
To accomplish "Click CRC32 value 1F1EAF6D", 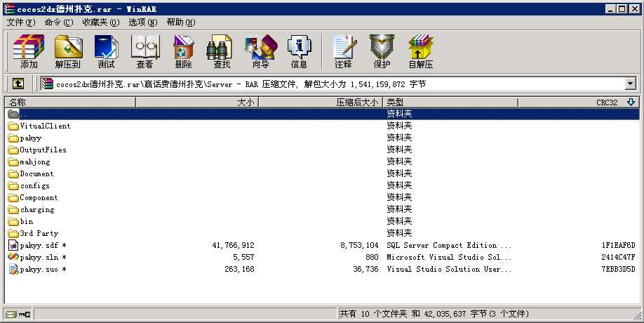I will pos(618,245).
